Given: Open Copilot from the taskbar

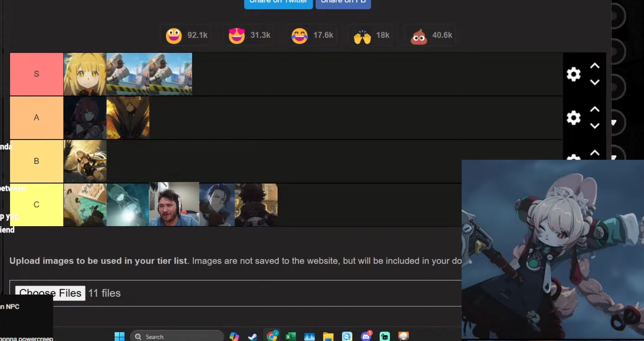Looking at the screenshot, I should (234, 336).
